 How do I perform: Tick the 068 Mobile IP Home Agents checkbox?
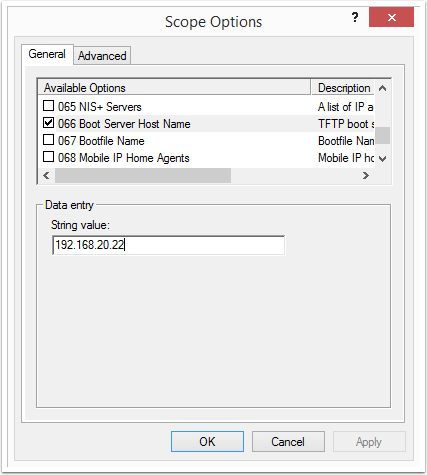click(49, 156)
